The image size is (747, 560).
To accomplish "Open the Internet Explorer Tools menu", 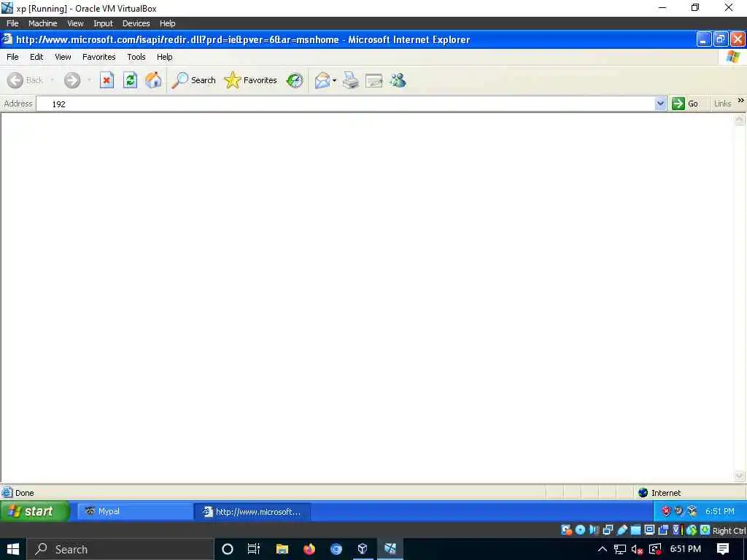I will coord(136,57).
